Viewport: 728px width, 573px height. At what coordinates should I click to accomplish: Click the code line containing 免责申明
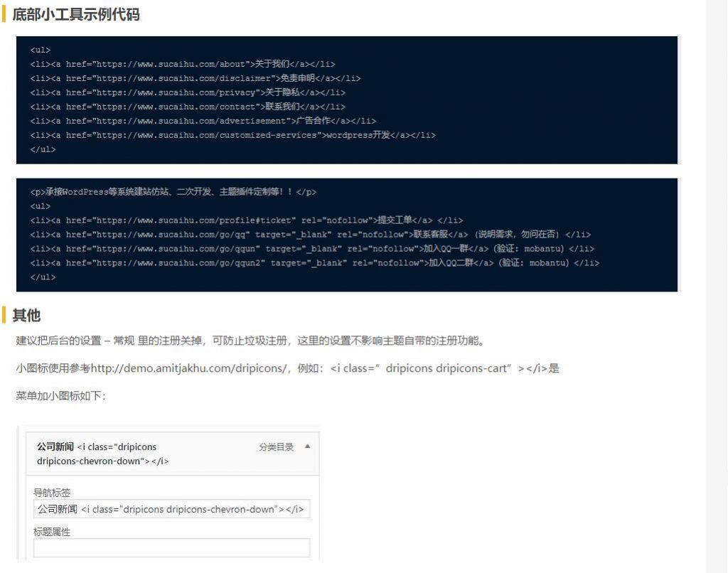(196, 78)
